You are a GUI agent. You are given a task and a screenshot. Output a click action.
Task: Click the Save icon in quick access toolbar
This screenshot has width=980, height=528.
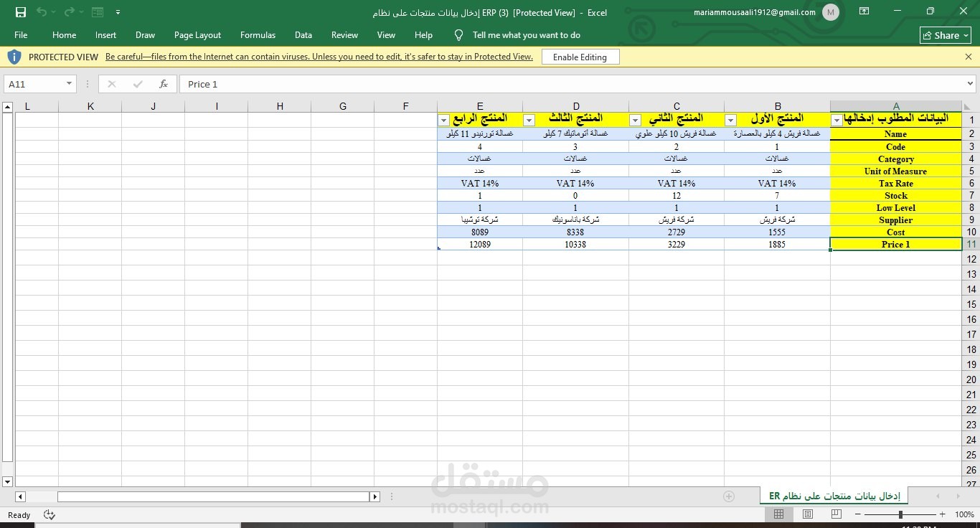pos(21,12)
